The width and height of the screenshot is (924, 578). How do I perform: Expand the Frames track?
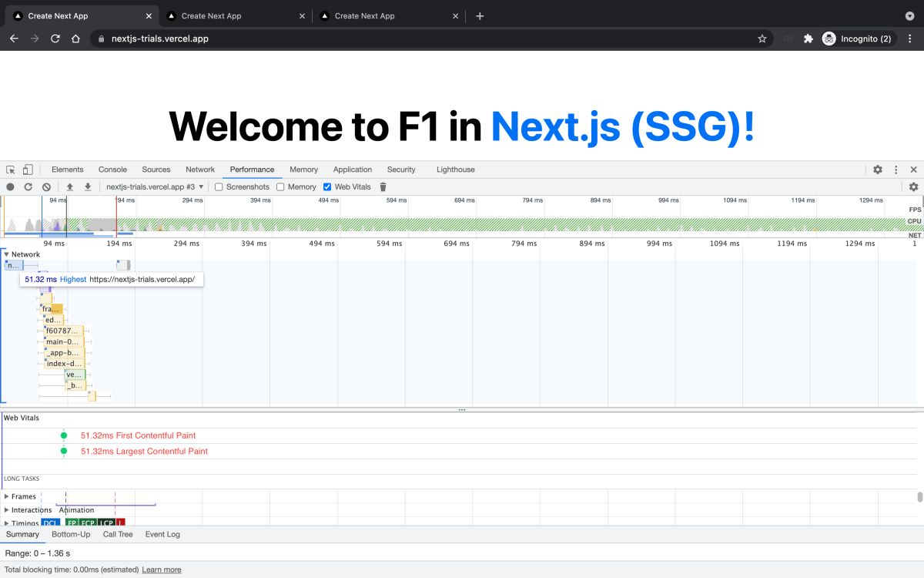point(6,497)
